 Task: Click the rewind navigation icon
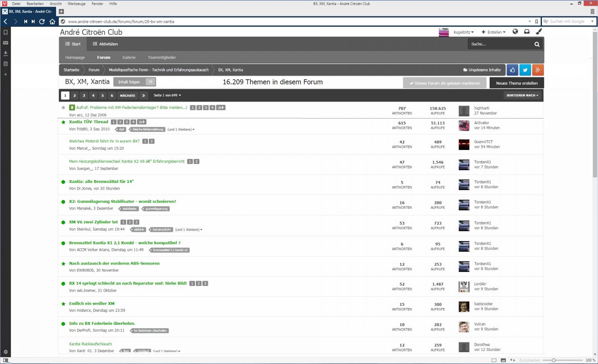25,22
